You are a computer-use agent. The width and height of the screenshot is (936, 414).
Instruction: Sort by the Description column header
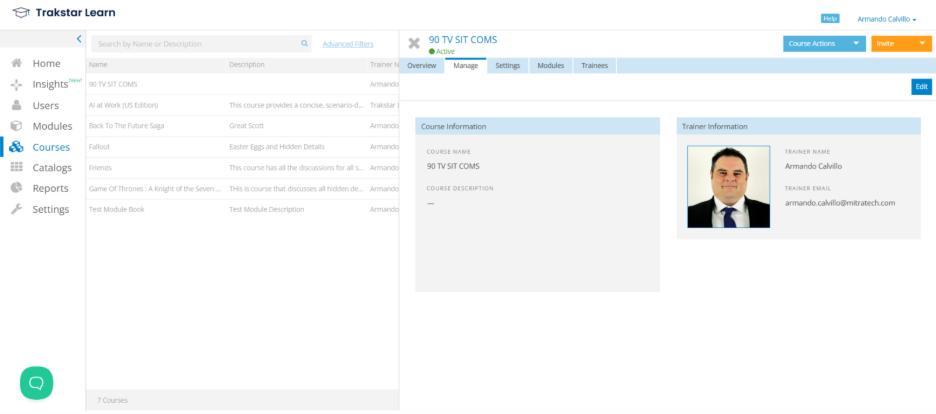247,64
